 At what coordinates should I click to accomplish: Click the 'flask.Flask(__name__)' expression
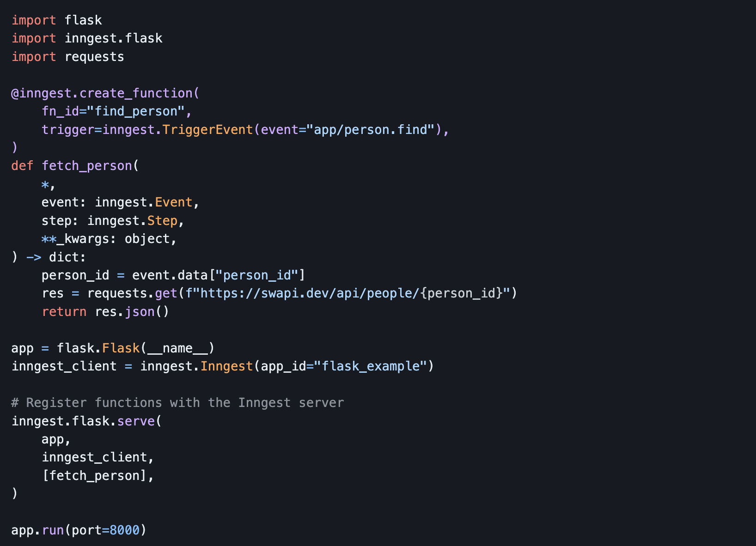(x=136, y=348)
